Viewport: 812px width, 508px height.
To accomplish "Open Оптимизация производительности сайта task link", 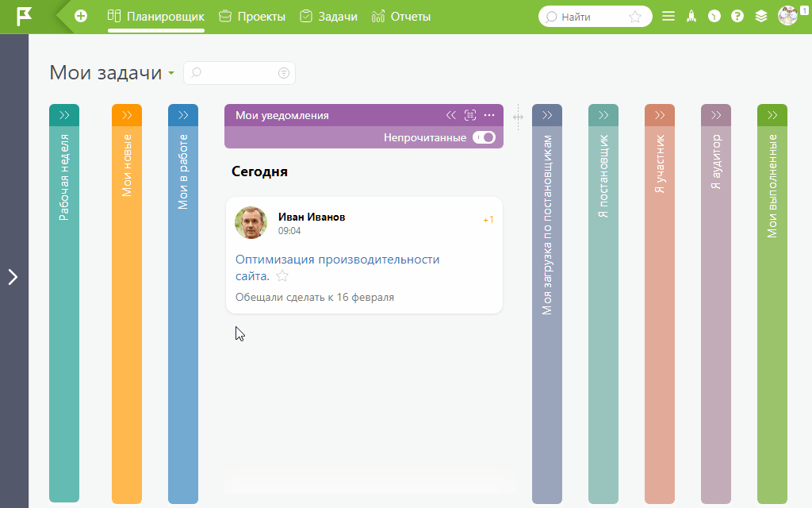I will tap(337, 267).
